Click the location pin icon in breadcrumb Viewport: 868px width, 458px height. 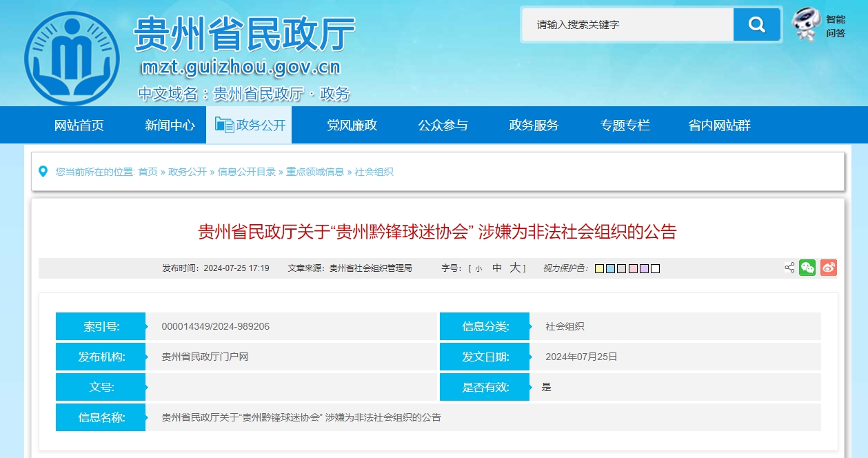(x=43, y=172)
